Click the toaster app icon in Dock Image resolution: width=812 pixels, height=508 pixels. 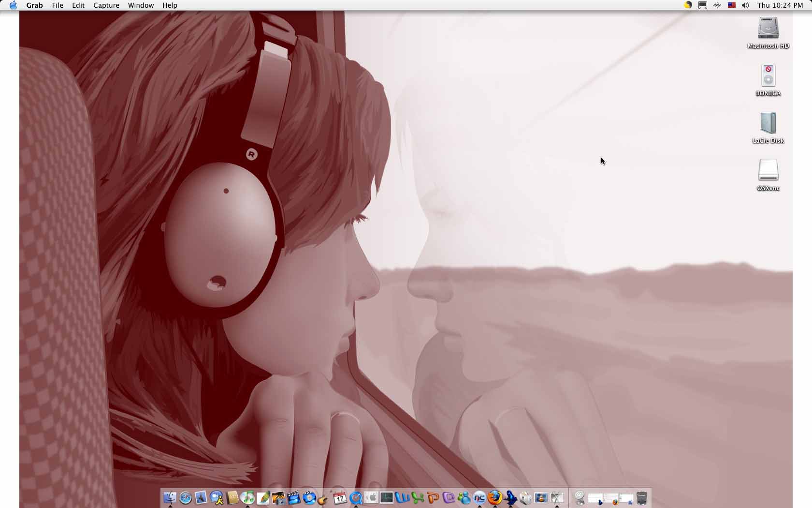(x=526, y=498)
